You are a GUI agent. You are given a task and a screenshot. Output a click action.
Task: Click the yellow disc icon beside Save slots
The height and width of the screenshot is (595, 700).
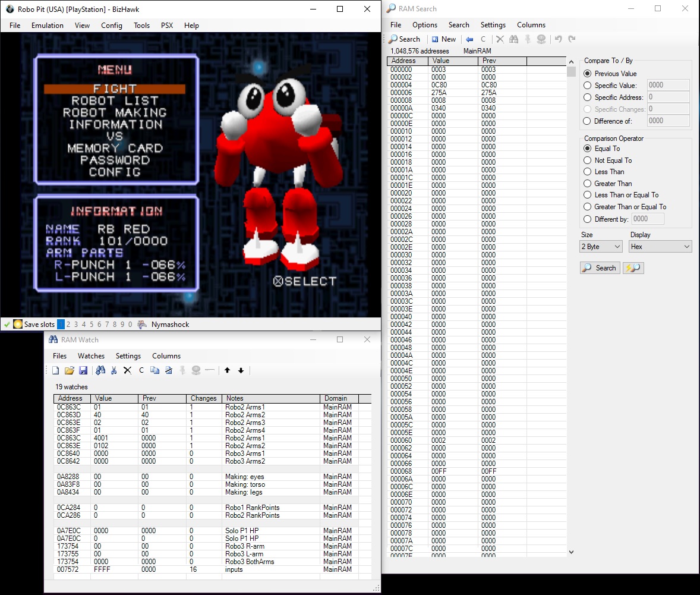[18, 325]
